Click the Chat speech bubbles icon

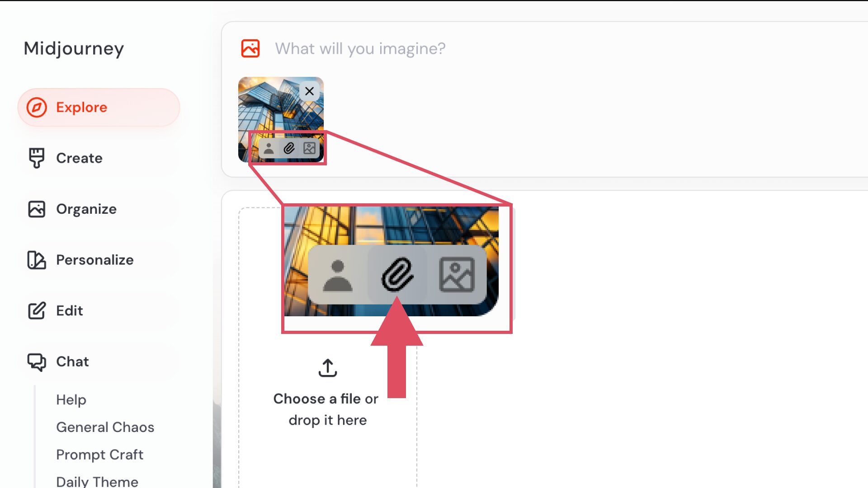37,362
